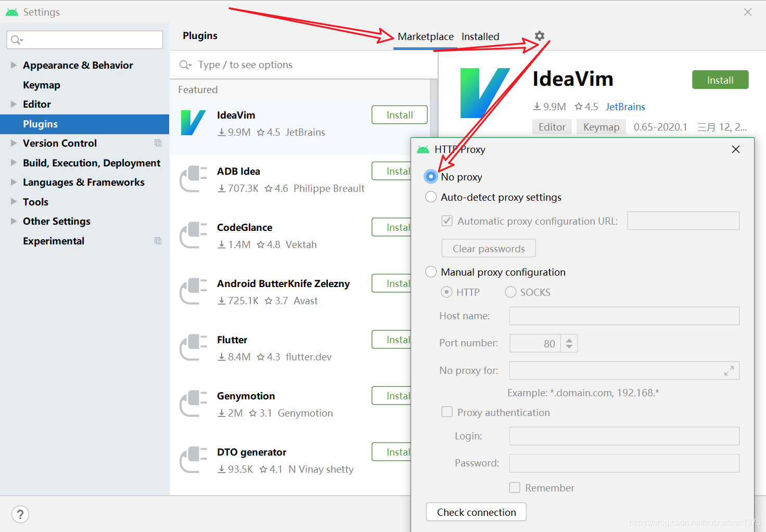Click the plugin search magnifier icon
Viewport: 766px width, 532px height.
pos(185,65)
